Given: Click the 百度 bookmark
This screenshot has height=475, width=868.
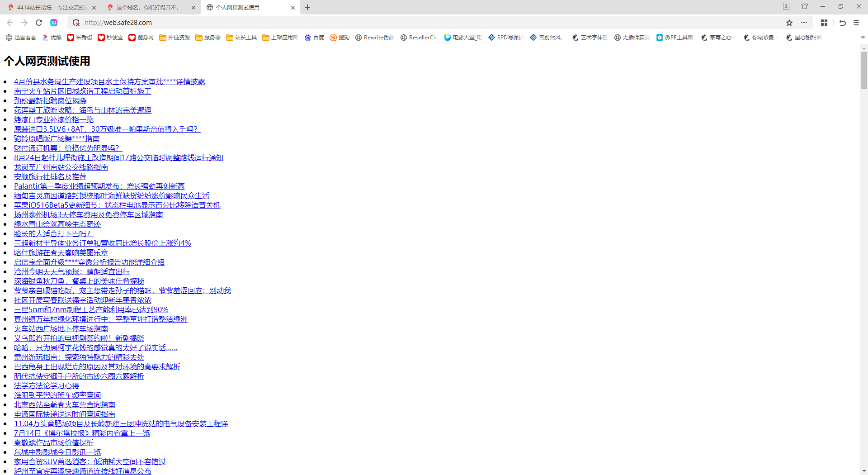Looking at the screenshot, I should click(x=314, y=38).
